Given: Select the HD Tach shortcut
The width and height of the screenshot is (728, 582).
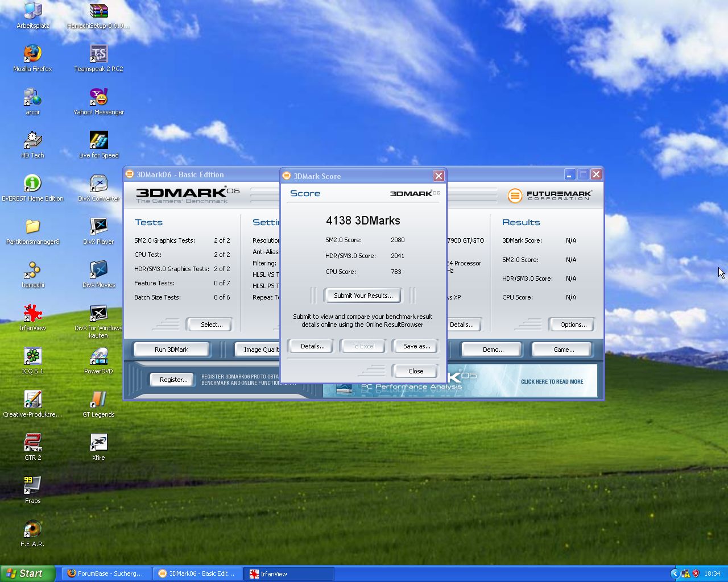Looking at the screenshot, I should [x=32, y=145].
